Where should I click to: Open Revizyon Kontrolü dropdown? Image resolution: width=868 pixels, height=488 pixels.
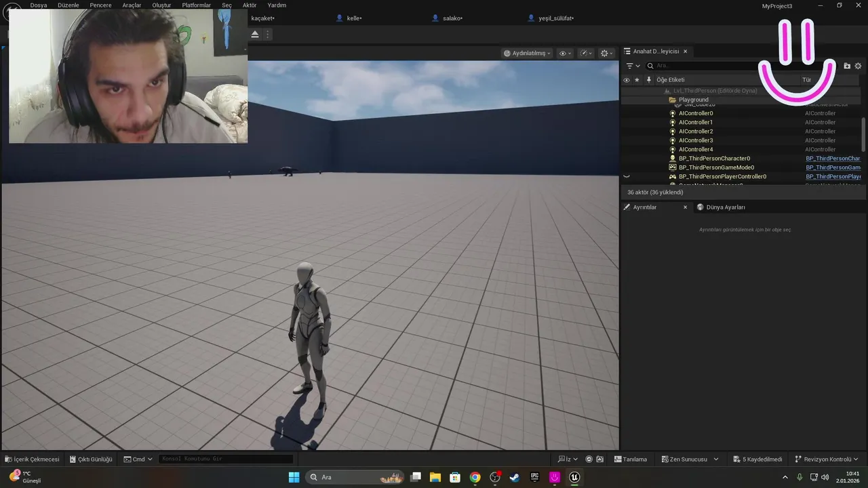point(827,459)
